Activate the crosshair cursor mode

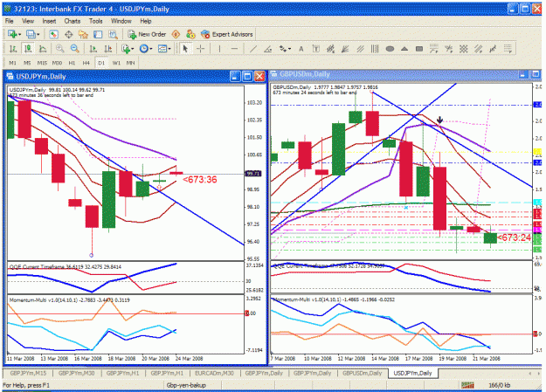click(201, 49)
